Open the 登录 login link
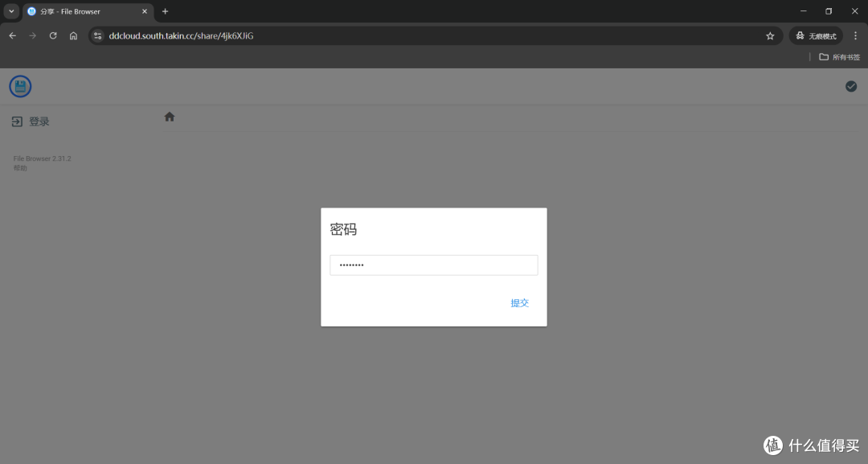The image size is (868, 464). [x=39, y=121]
